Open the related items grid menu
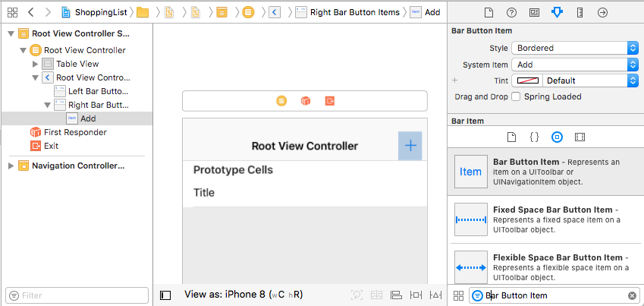644x306 pixels. click(12, 12)
